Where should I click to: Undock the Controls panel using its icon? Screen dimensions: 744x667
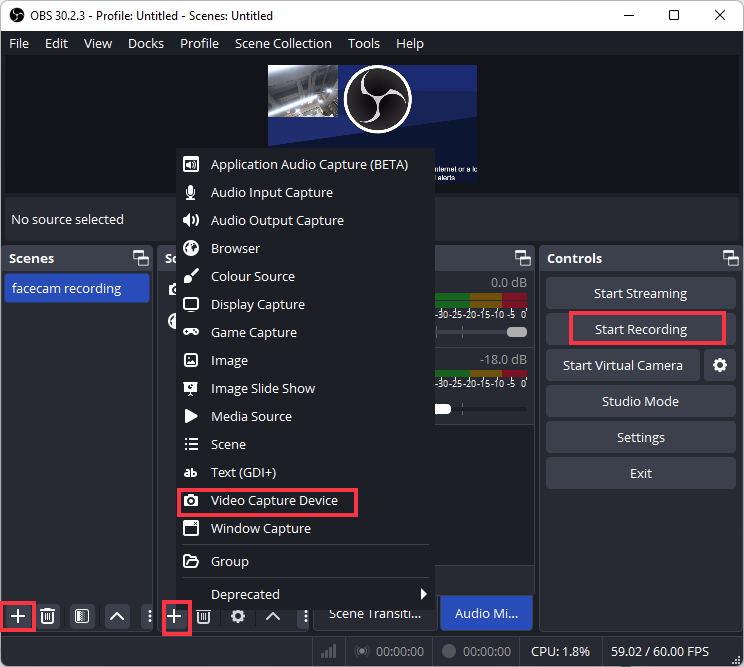731,258
